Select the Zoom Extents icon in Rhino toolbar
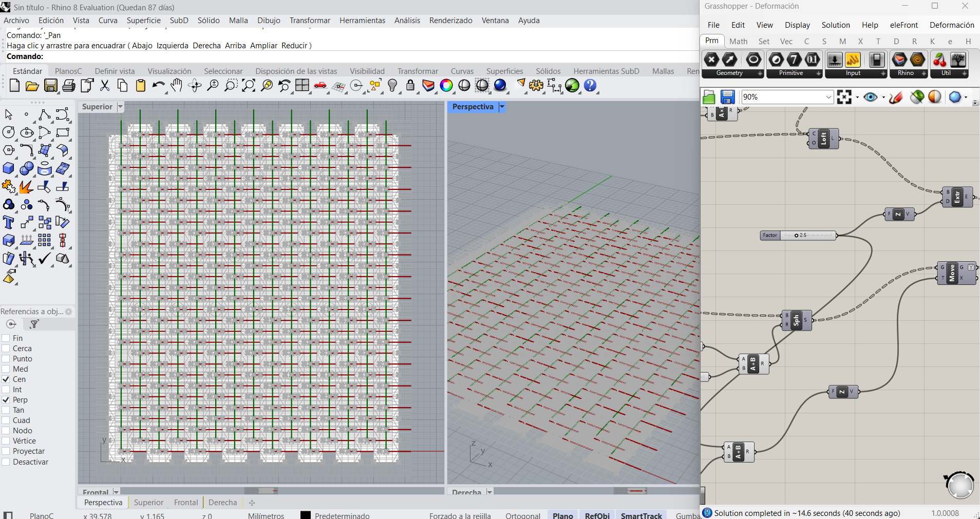Screen dimensions: 980x519 [249, 86]
